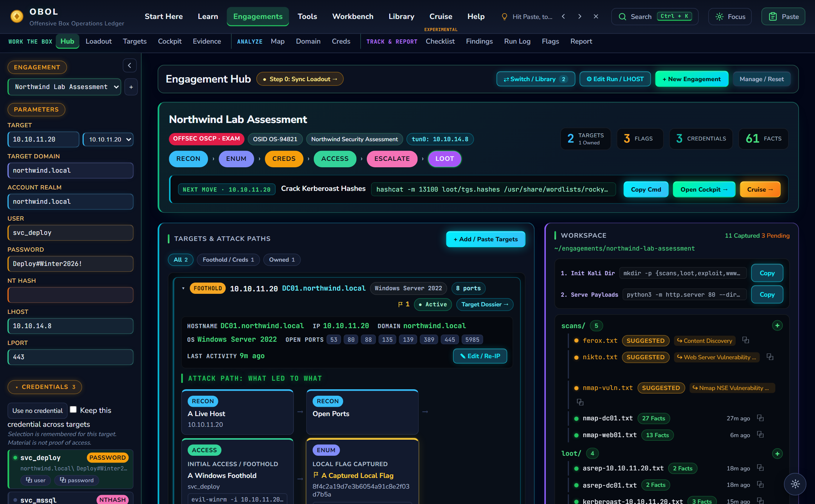Copy icon below nmap-vuln.txt entry
The height and width of the screenshot is (504, 815).
(580, 402)
